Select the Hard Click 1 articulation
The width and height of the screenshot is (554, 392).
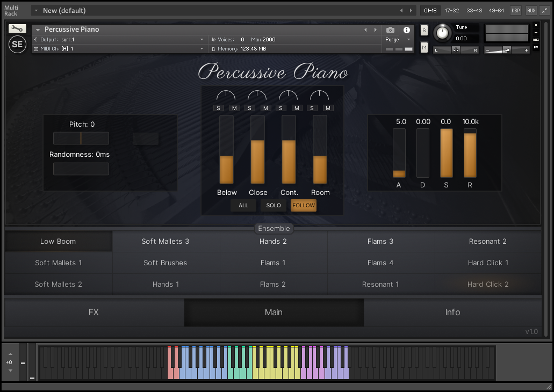pos(488,263)
